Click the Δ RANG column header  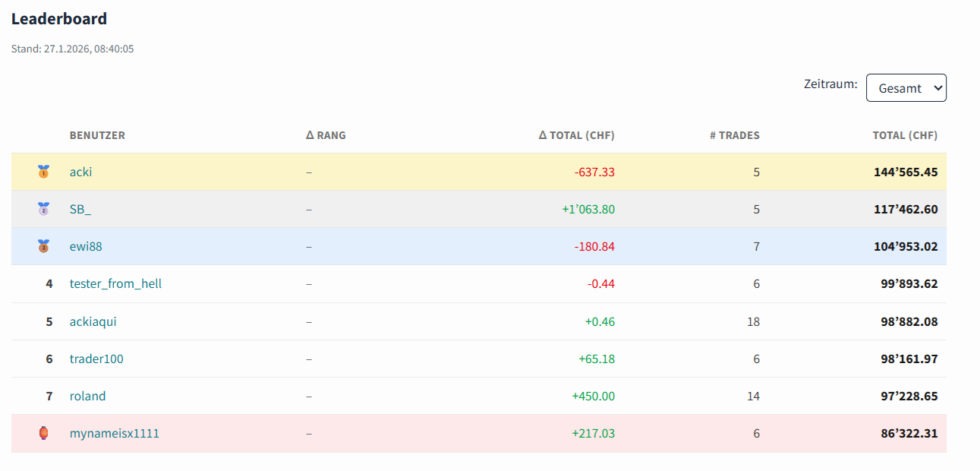[x=325, y=135]
